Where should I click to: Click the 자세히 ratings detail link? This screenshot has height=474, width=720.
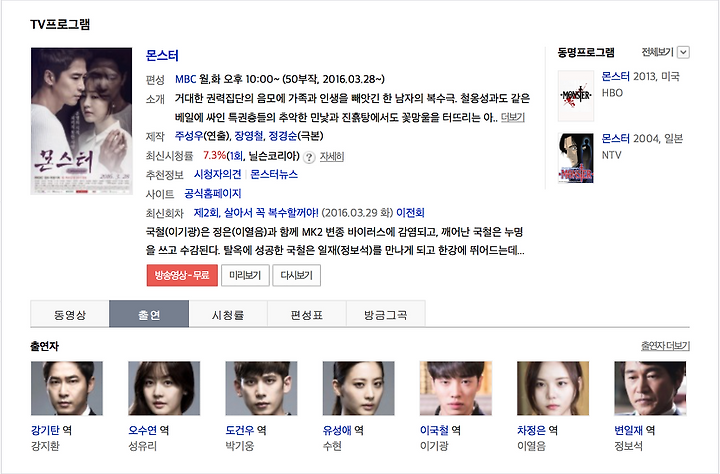(332, 157)
